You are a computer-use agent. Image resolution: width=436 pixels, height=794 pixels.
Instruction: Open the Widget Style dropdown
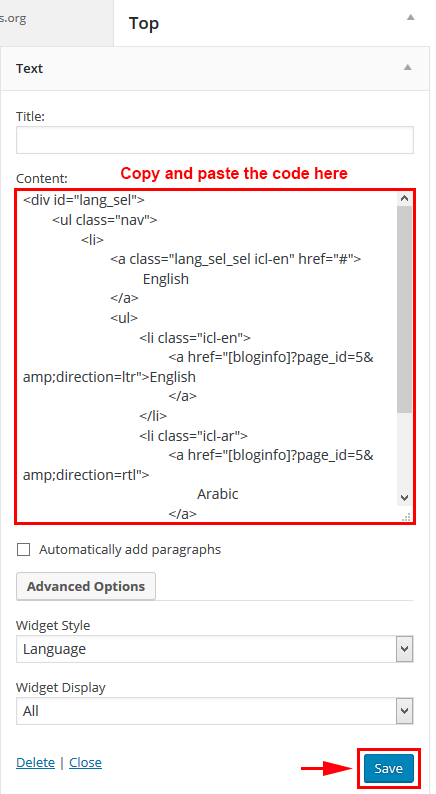click(215, 649)
